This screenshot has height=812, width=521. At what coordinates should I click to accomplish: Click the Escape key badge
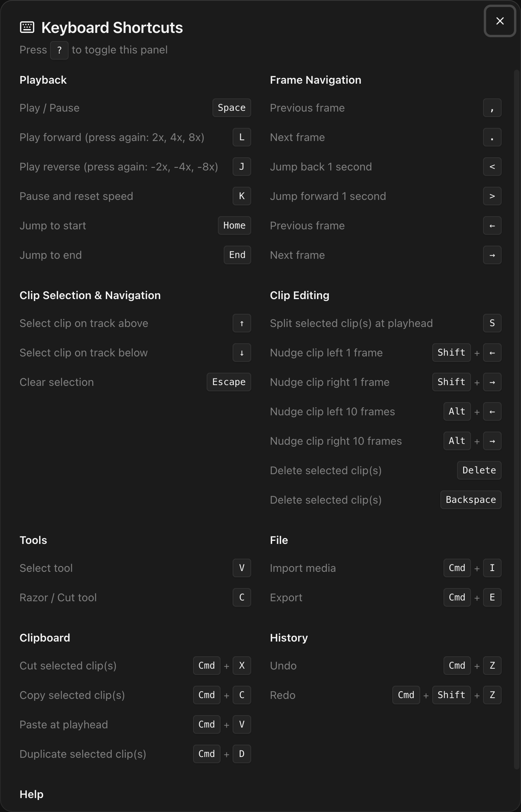coord(229,382)
